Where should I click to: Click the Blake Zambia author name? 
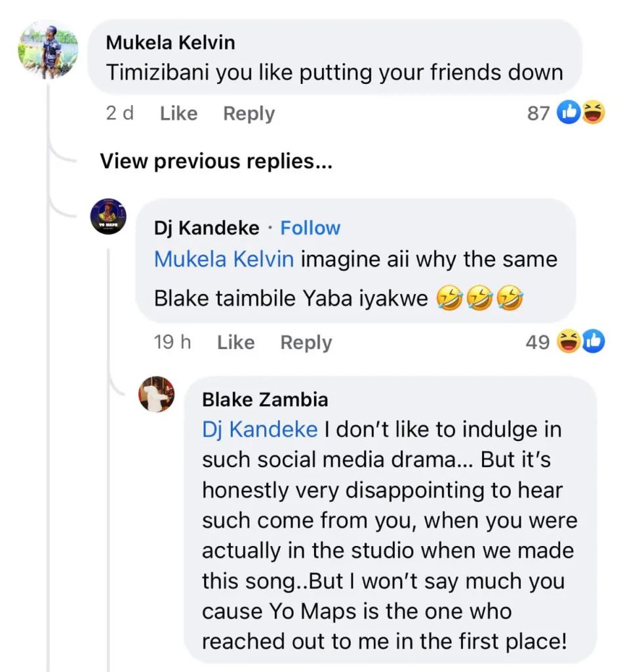[265, 399]
